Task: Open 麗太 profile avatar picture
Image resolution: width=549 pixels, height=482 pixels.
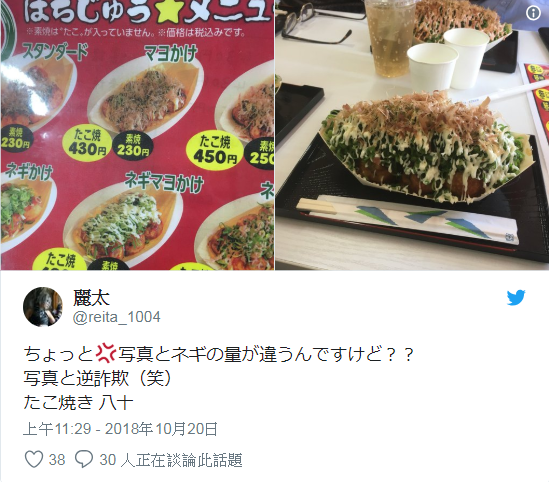Action: point(43,307)
